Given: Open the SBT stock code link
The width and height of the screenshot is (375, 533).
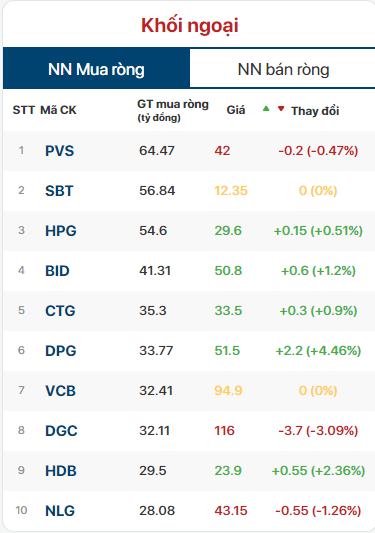Looking at the screenshot, I should tap(59, 191).
